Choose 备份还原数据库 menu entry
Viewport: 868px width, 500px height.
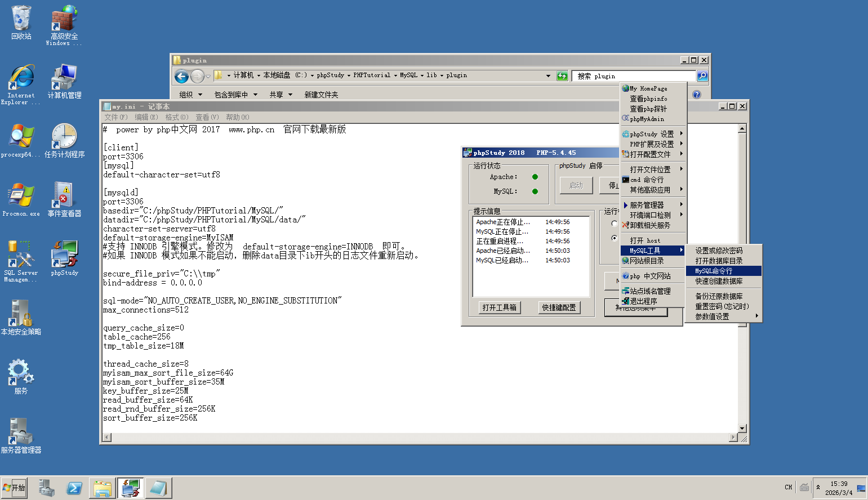[724, 296]
